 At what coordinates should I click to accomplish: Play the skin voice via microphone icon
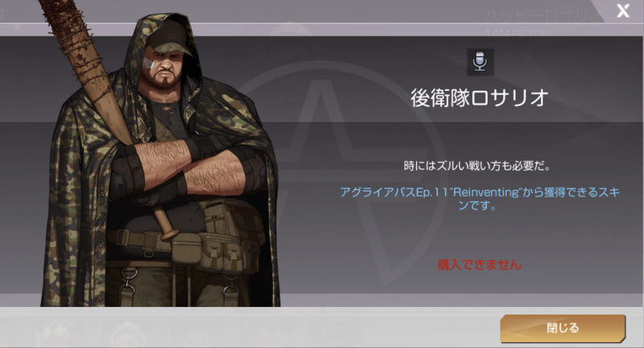[480, 62]
